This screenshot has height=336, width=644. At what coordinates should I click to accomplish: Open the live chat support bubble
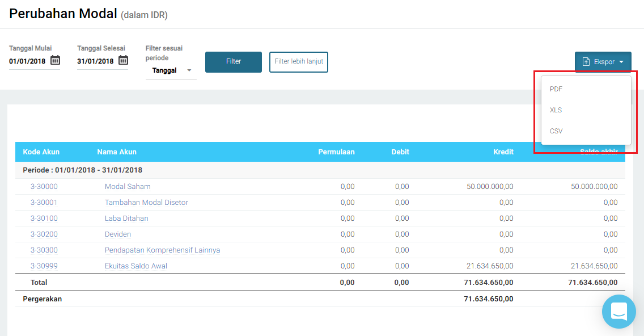tap(618, 312)
